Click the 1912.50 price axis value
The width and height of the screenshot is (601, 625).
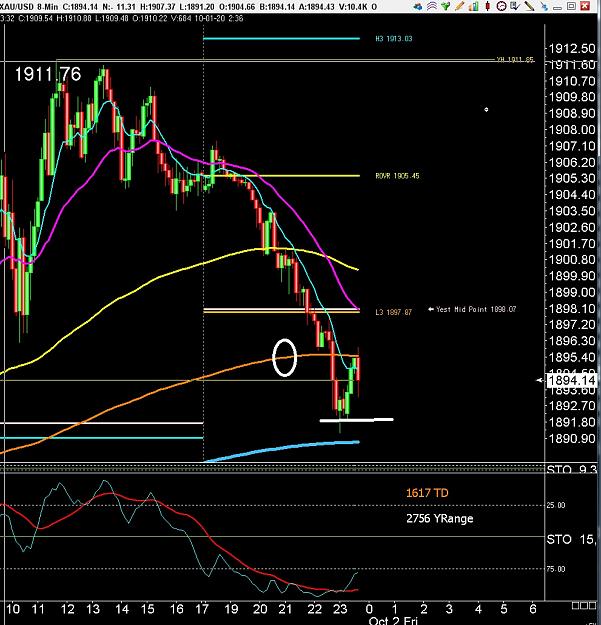572,49
